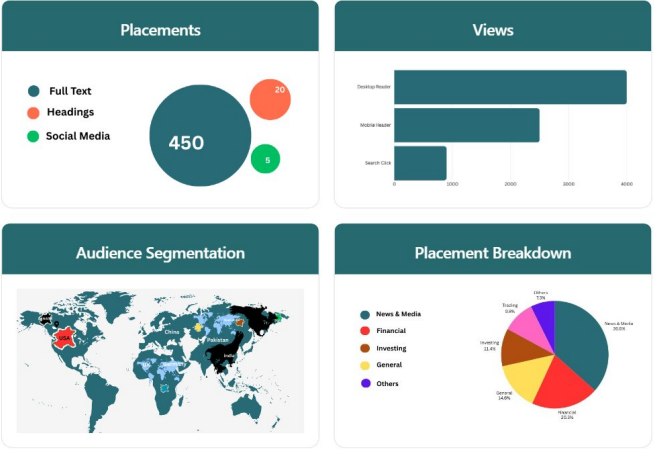Select the Audience Segmentation header
This screenshot has height=449, width=654.
point(160,253)
